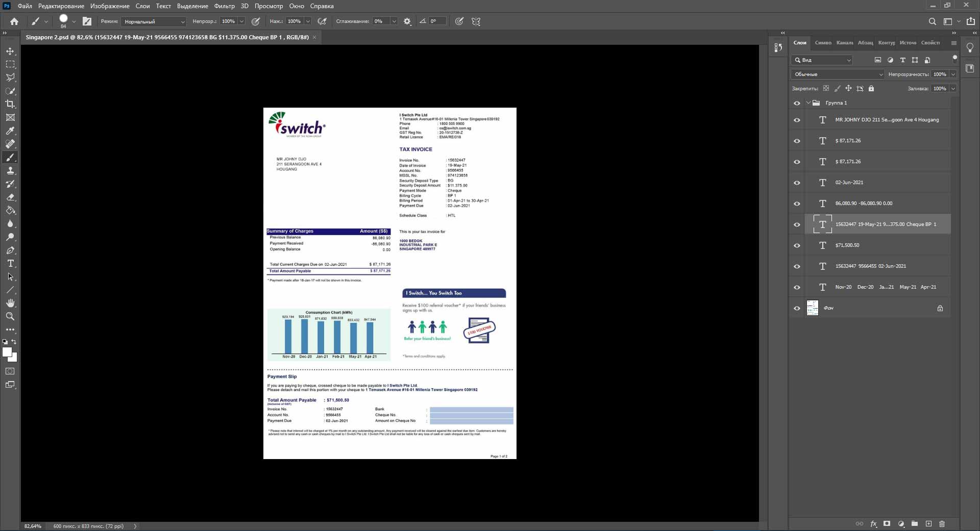The image size is (980, 531).
Task: Click the foreground color swatch
Action: (x=7, y=352)
